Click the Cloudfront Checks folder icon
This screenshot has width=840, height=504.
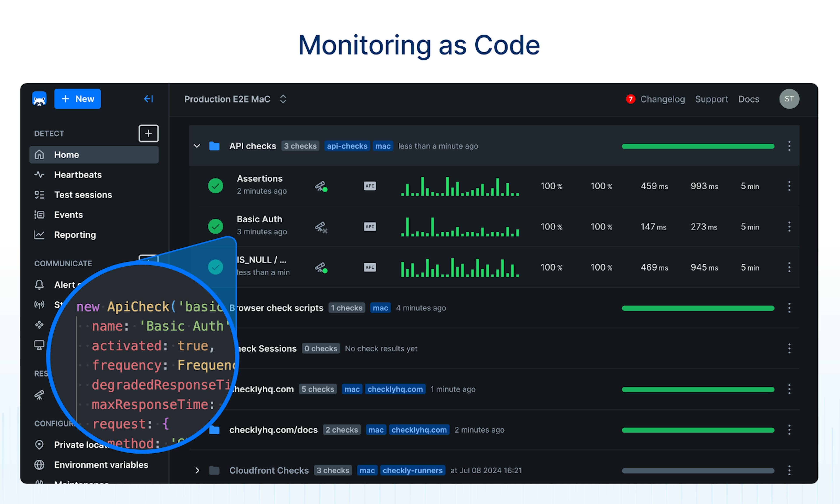pyautogui.click(x=214, y=470)
